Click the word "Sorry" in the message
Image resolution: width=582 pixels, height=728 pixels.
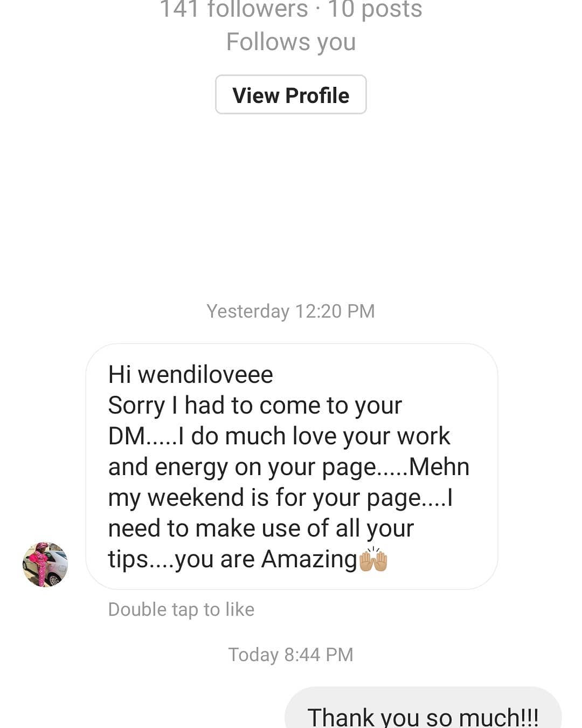pos(136,406)
